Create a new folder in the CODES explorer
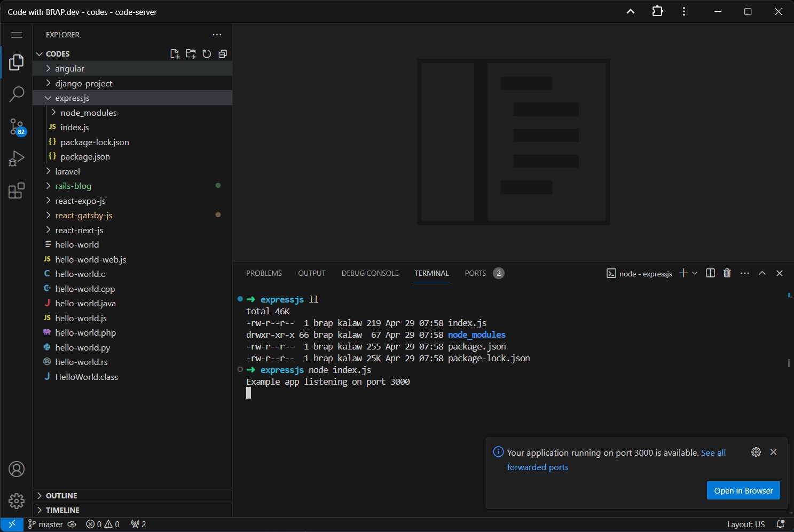Image resolution: width=794 pixels, height=532 pixels. (x=191, y=53)
